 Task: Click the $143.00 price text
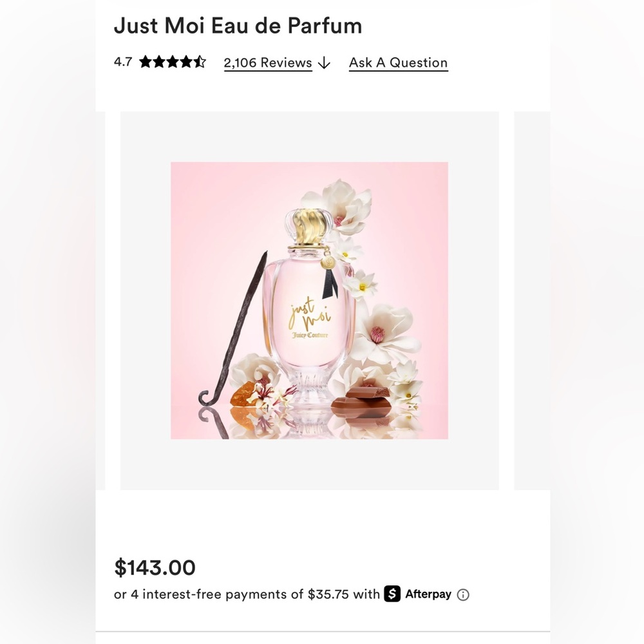click(155, 567)
